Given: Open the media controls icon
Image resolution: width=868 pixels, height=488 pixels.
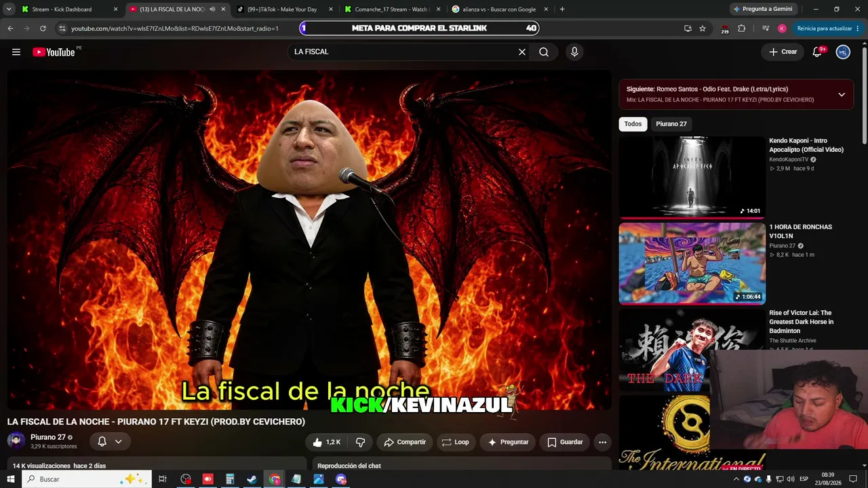Looking at the screenshot, I should 766,28.
